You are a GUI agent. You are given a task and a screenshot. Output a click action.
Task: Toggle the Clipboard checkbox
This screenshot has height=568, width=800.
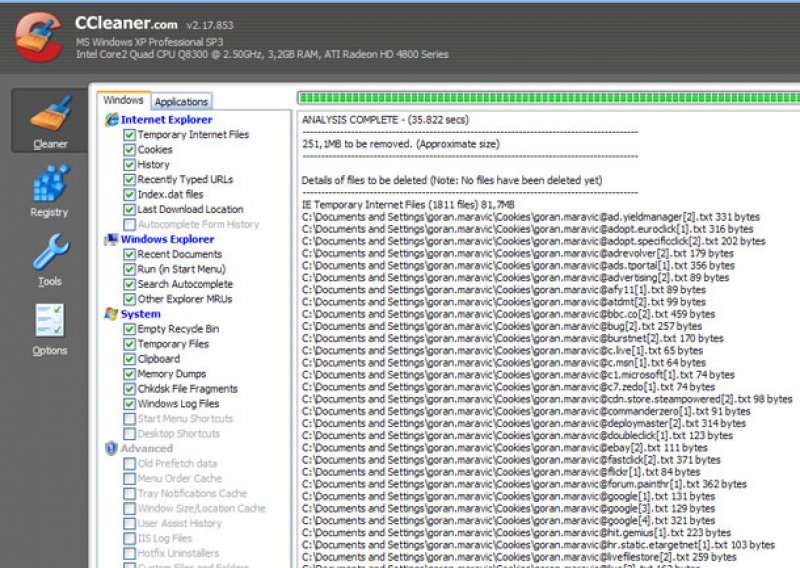(130, 359)
